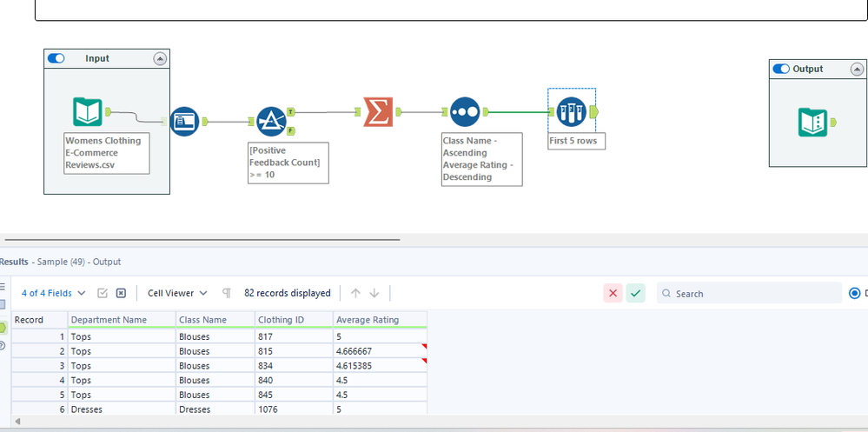Image resolution: width=868 pixels, height=432 pixels.
Task: Click the Input Data tool output anchor
Action: (108, 112)
